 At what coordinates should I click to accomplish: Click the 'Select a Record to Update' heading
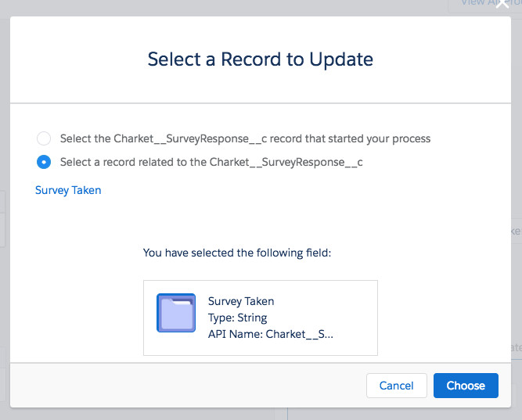[260, 59]
